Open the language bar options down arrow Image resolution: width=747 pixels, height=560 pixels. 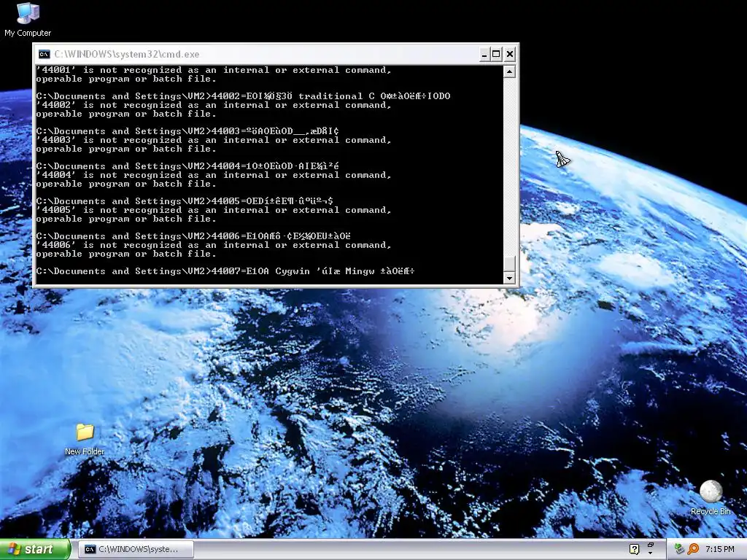(x=650, y=553)
